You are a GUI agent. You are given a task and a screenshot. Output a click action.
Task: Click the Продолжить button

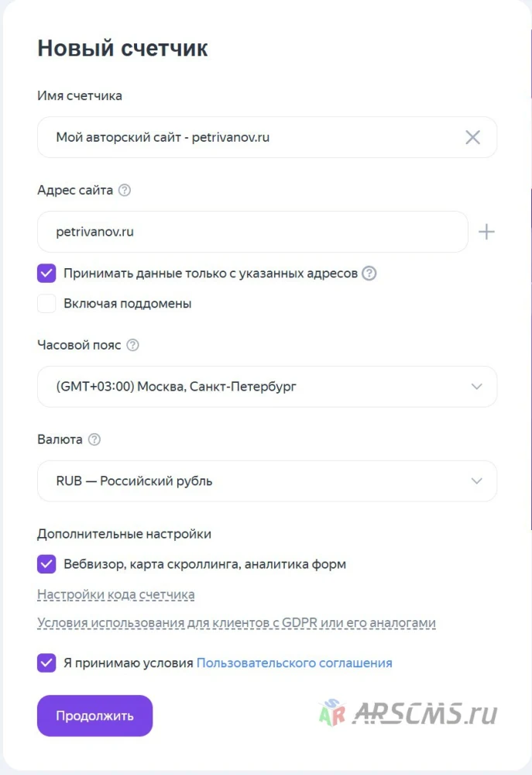point(94,715)
